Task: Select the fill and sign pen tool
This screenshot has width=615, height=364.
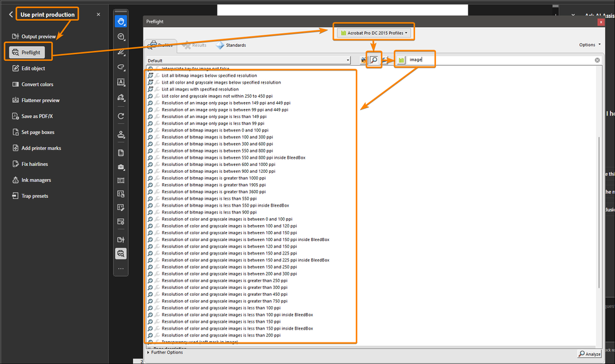Action: pos(121,98)
